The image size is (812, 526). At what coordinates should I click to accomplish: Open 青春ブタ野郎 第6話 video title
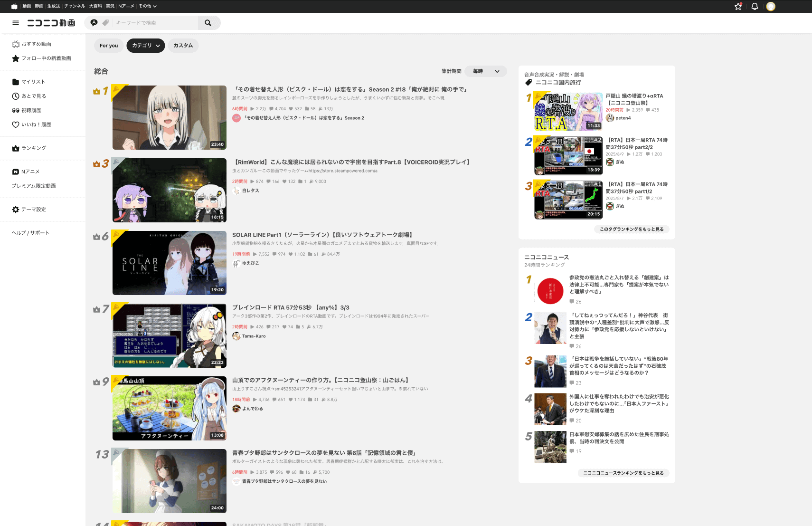(324, 453)
